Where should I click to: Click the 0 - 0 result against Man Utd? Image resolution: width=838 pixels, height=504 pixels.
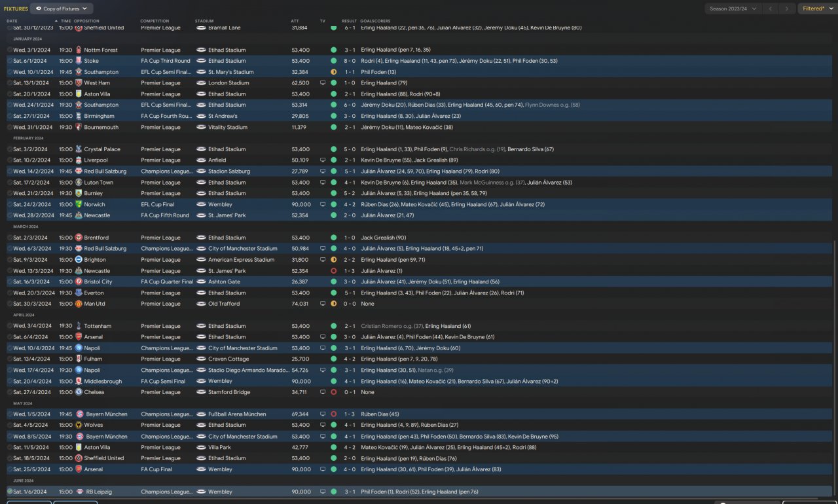tap(350, 304)
